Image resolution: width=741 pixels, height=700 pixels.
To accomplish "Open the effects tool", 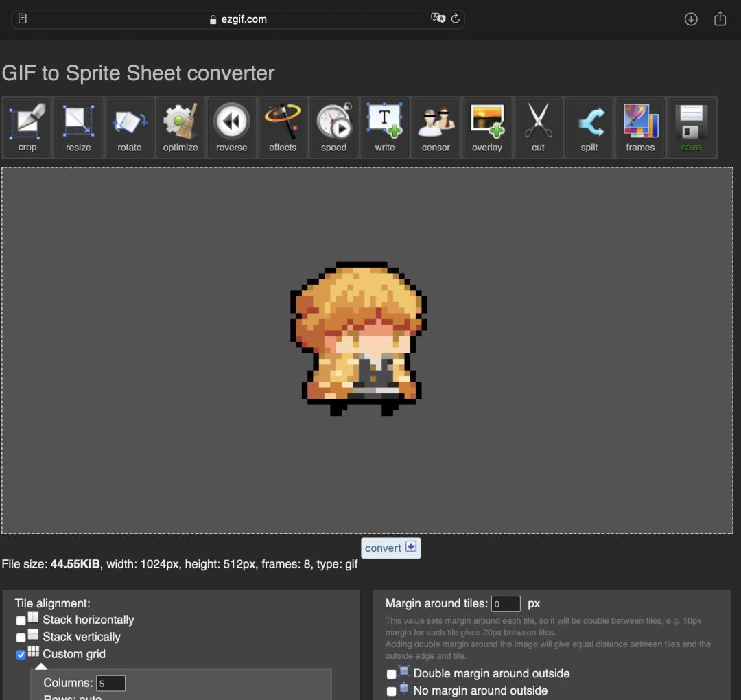I will pos(283,127).
